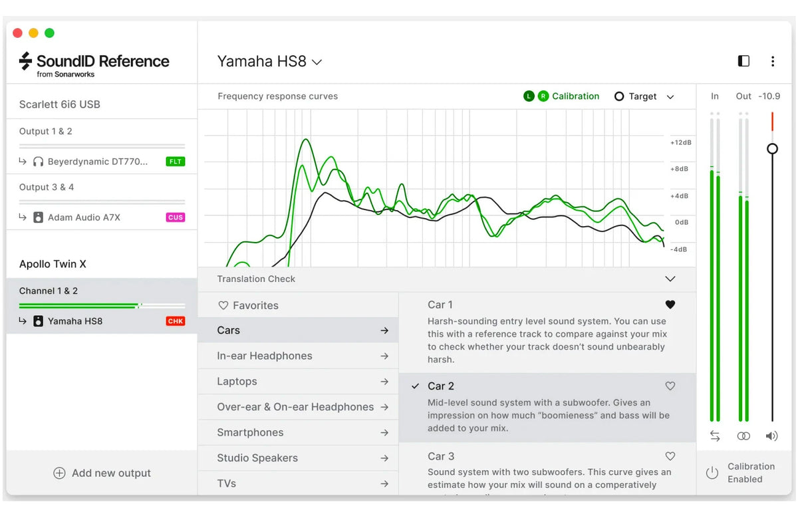Click the FLT badge on Beyerdynamic row
Viewport: 798px width, 532px height.
pos(176,162)
